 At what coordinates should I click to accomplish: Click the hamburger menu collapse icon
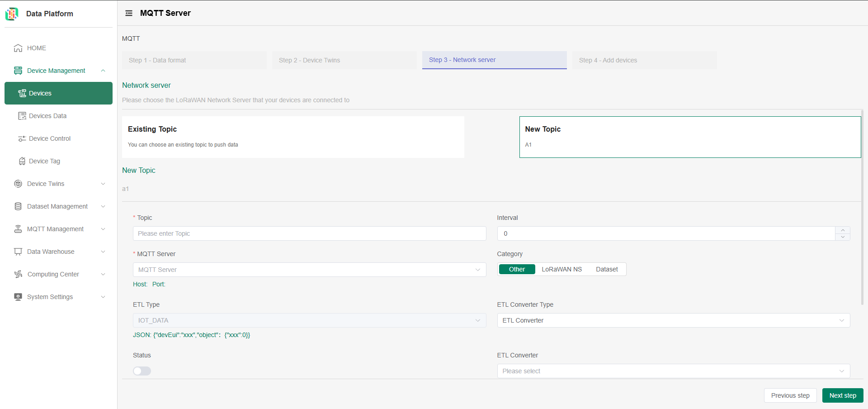129,13
